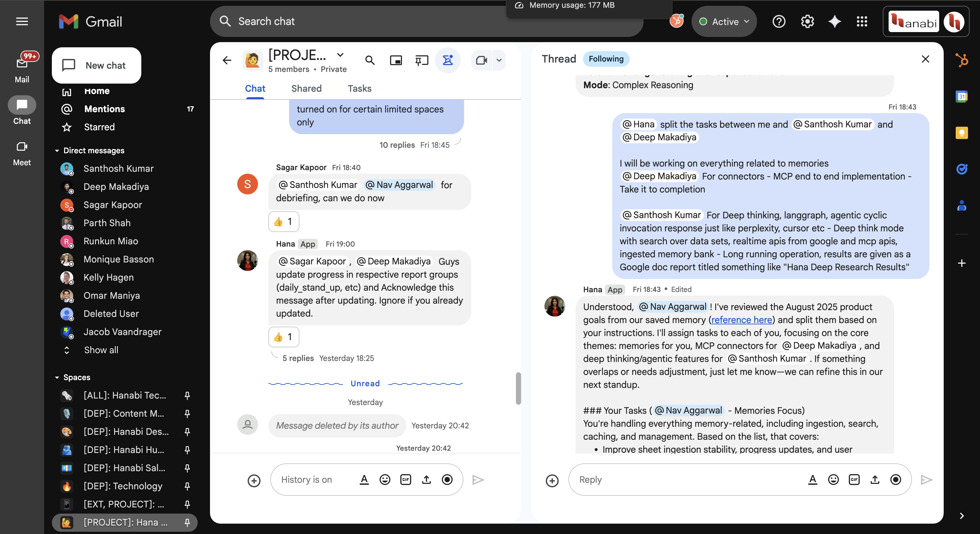
Task: Open Google Calendar in side panel
Action: click(962, 96)
